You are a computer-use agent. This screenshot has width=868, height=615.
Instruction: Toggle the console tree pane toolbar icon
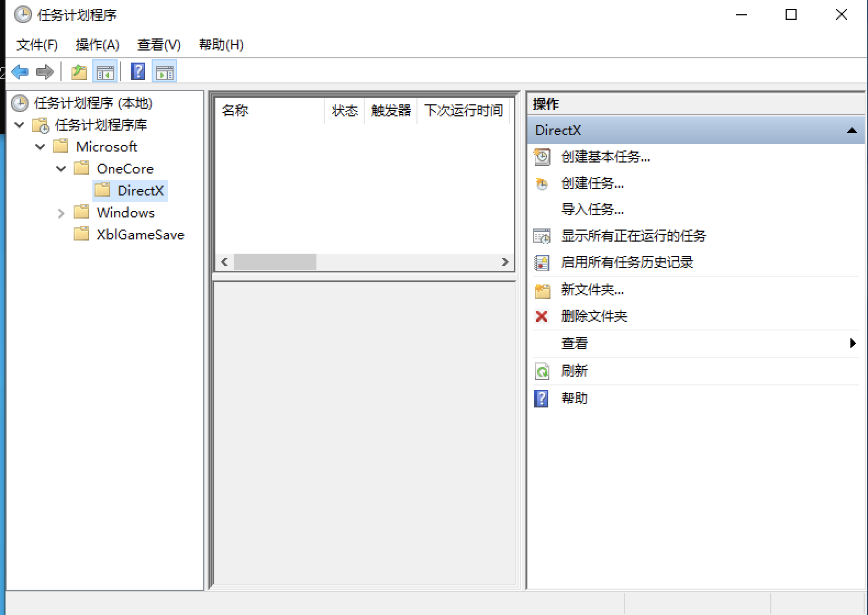click(105, 72)
